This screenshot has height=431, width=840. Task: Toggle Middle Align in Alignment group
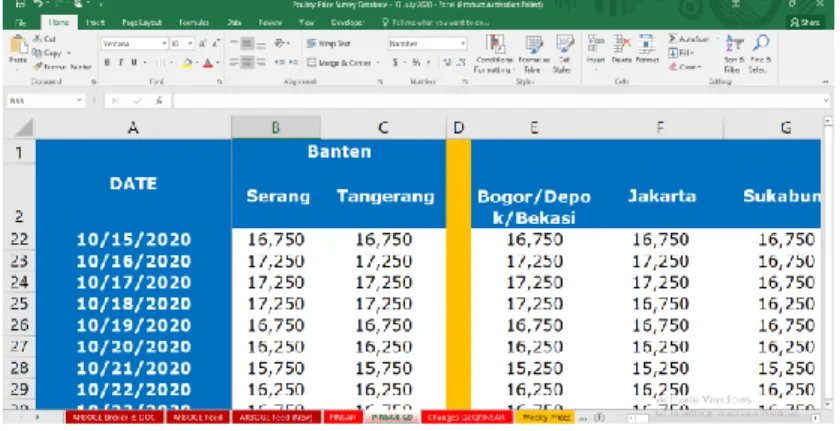tap(247, 43)
